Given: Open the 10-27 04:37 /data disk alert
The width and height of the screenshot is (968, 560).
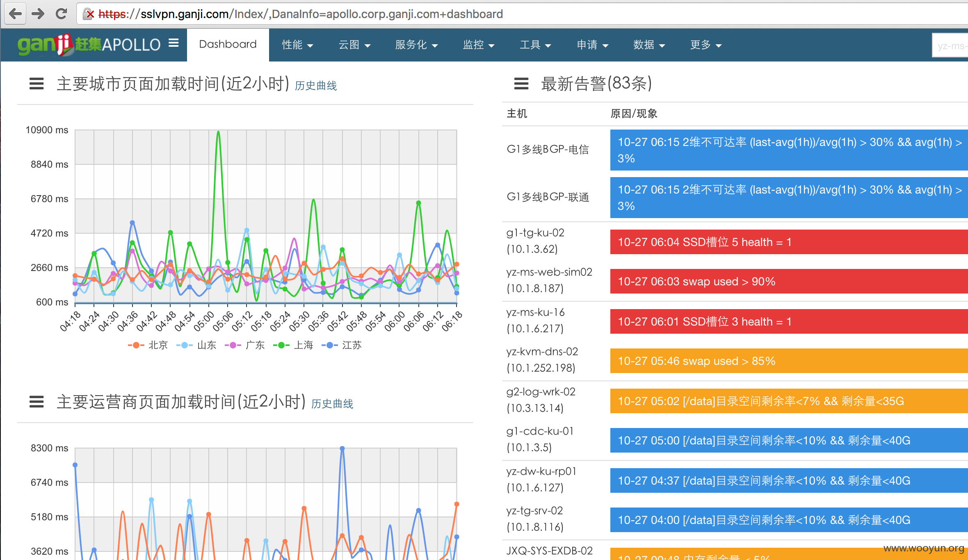Looking at the screenshot, I should tap(789, 480).
